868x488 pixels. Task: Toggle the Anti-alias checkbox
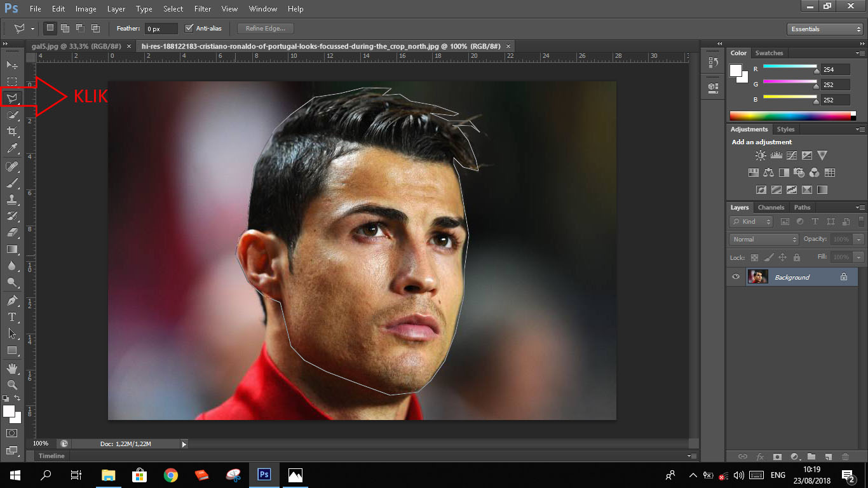[x=189, y=29]
